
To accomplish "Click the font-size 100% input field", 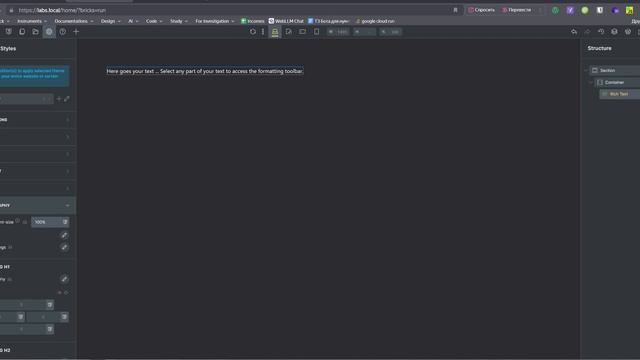I will [46, 222].
